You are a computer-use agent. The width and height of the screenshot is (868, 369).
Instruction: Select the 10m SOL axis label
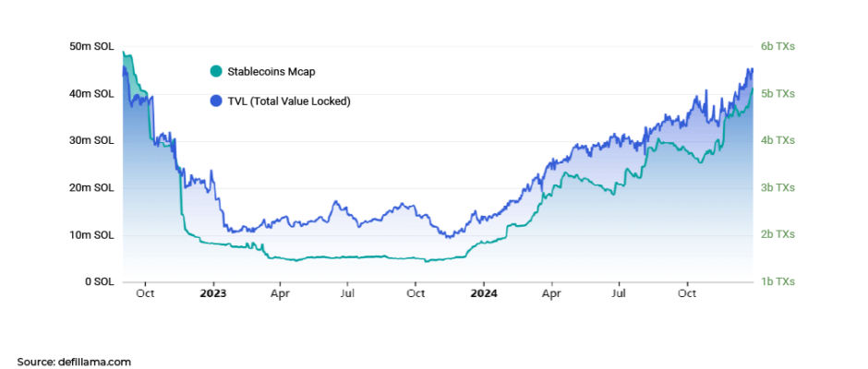tap(92, 235)
